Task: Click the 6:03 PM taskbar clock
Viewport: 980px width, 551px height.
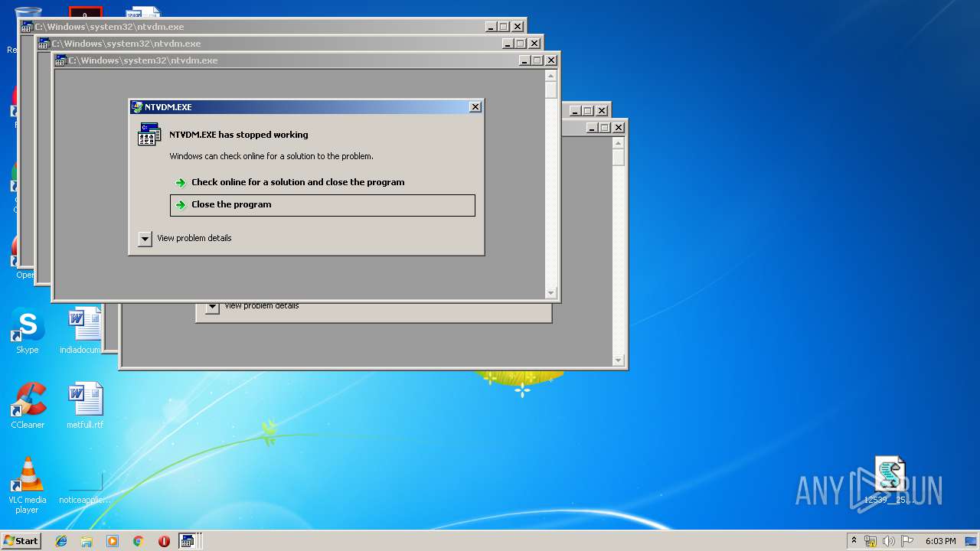Action: click(940, 541)
